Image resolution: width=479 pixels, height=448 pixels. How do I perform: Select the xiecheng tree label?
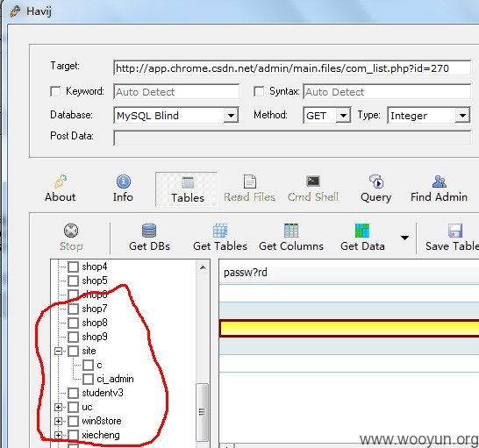(x=101, y=435)
